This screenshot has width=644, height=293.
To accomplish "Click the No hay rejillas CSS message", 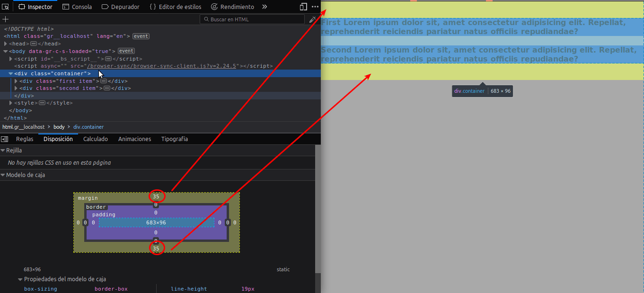I will (59, 163).
